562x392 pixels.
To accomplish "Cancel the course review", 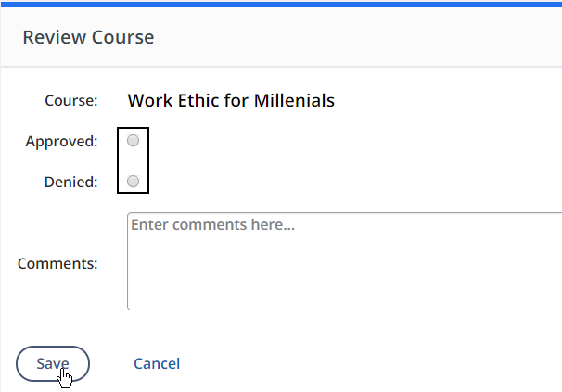I will 157,363.
